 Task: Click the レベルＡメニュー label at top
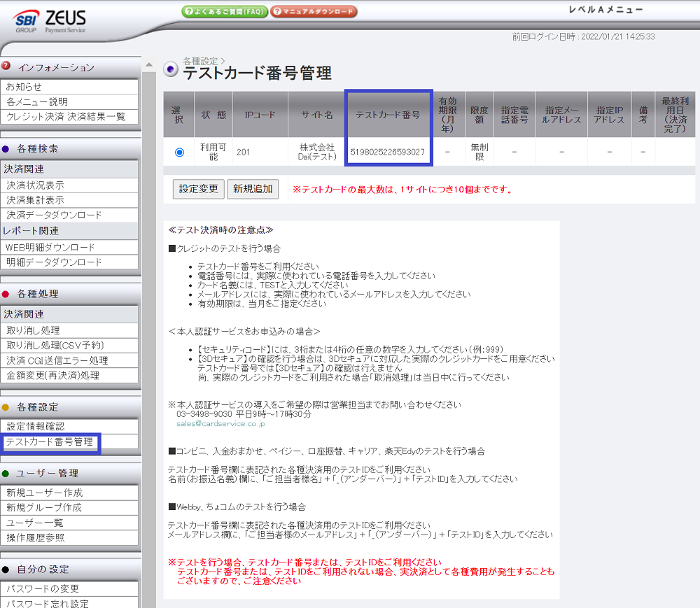pos(605,10)
